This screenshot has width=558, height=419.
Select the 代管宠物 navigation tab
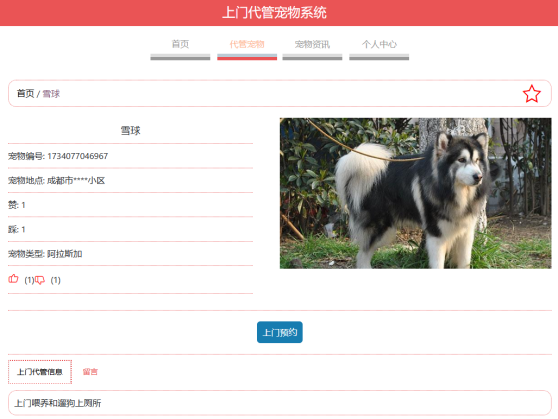pyautogui.click(x=247, y=44)
